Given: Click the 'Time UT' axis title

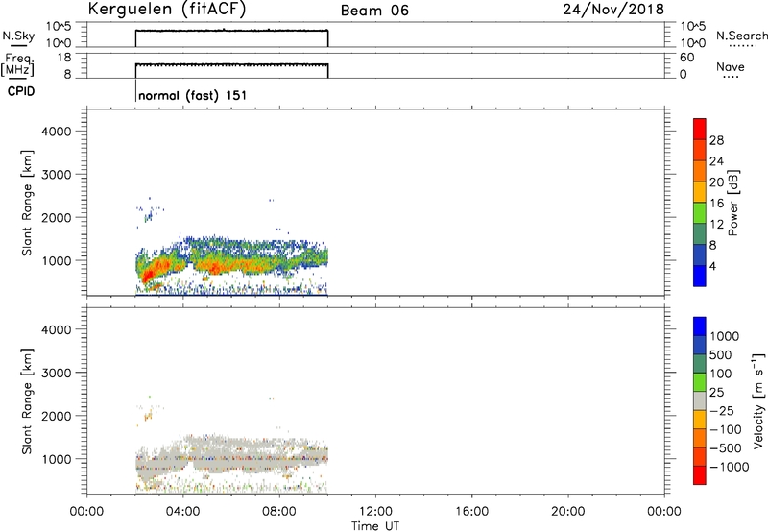Looking at the screenshot, I should click(375, 525).
